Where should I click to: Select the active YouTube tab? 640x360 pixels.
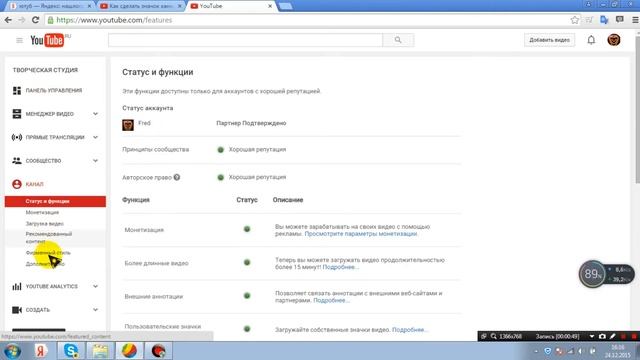tap(230, 6)
